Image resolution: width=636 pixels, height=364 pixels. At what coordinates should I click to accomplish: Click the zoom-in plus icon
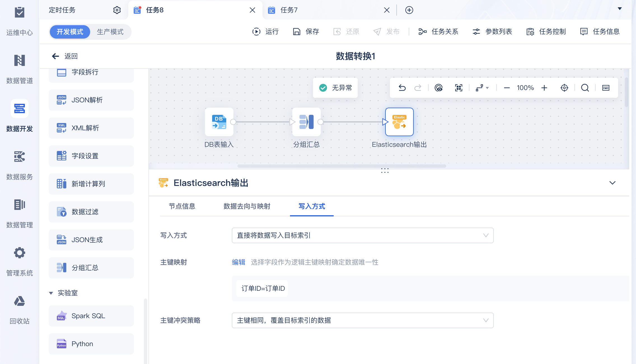[544, 88]
